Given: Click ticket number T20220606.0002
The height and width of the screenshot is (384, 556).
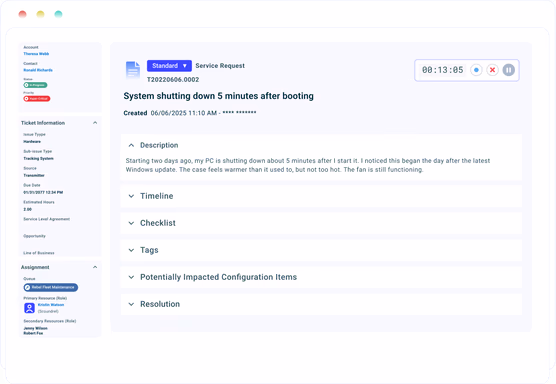Looking at the screenshot, I should 173,80.
